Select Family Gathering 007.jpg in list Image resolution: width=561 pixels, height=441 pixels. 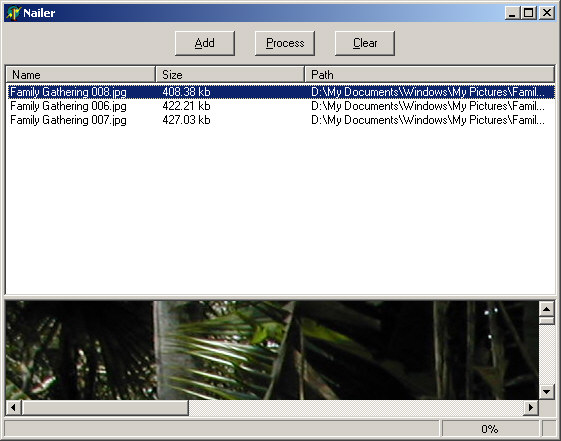68,120
